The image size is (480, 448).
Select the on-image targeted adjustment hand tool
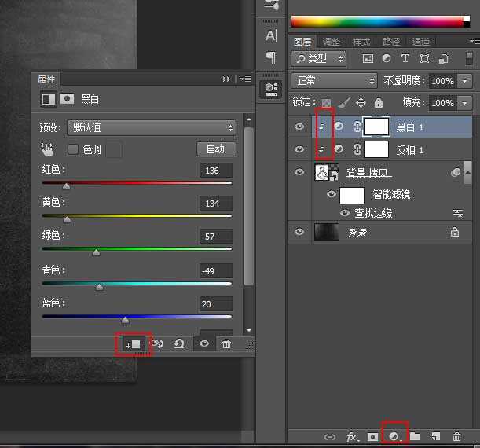coord(47,149)
